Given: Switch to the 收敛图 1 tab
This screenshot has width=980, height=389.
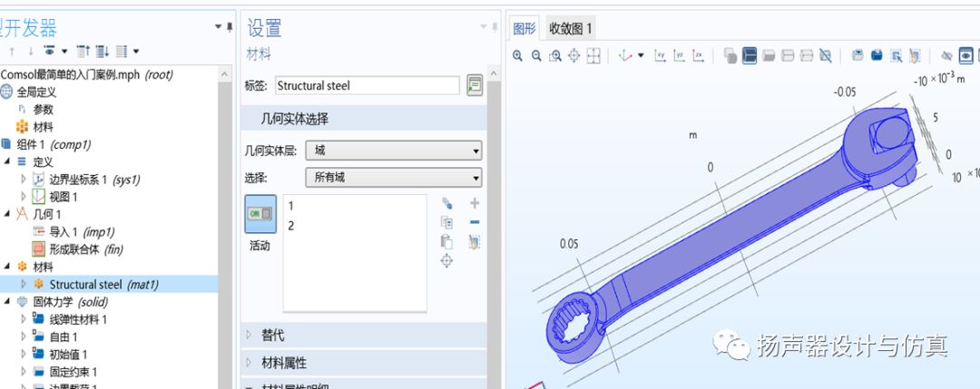Looking at the screenshot, I should coord(570,28).
